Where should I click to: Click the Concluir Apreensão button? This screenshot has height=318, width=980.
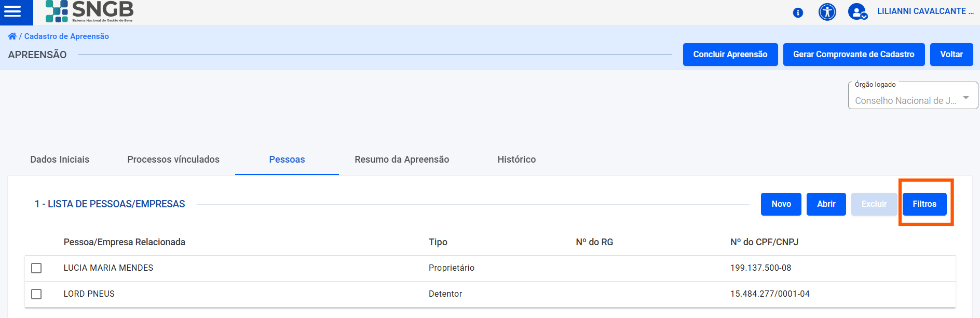(730, 55)
